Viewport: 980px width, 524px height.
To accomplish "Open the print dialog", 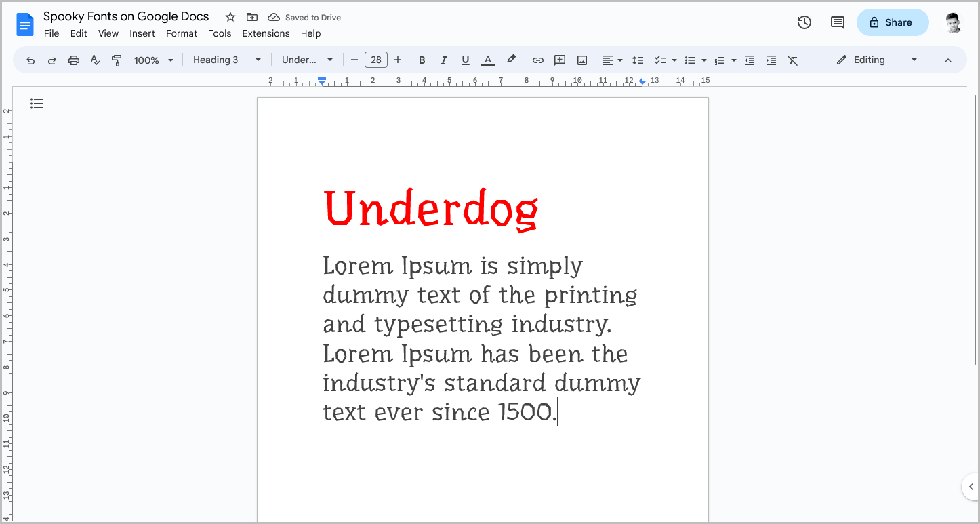I will (x=73, y=60).
